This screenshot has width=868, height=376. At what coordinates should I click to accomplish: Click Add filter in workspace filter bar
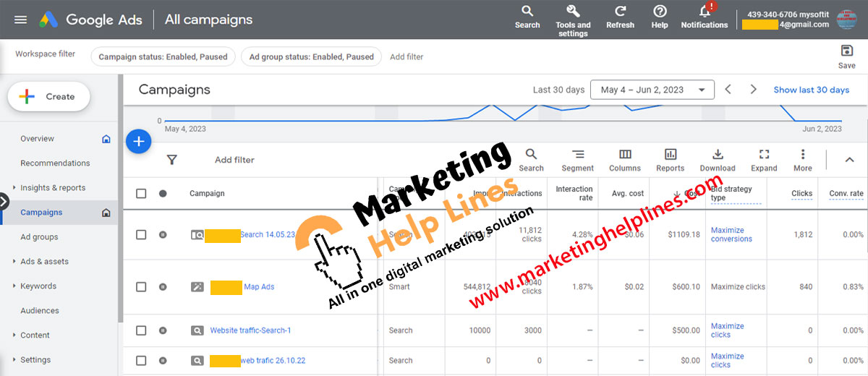407,56
